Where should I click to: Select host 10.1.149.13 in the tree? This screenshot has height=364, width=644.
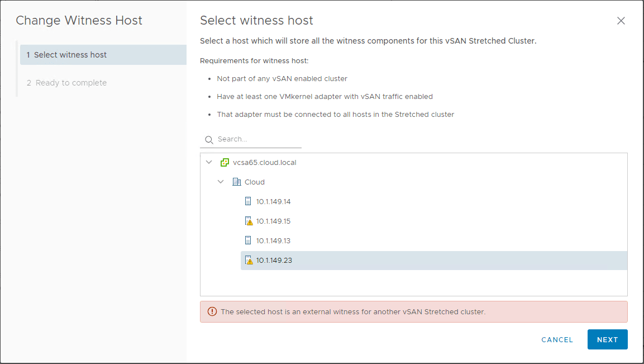tap(273, 240)
